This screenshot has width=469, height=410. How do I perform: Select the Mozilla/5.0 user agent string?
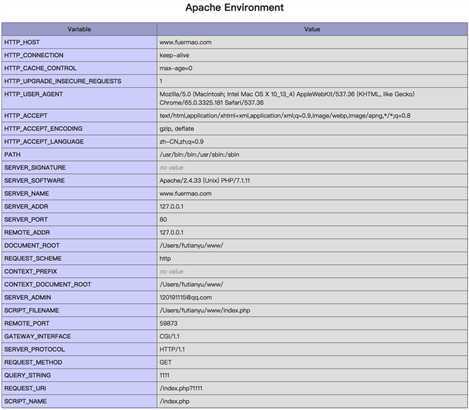pyautogui.click(x=287, y=98)
